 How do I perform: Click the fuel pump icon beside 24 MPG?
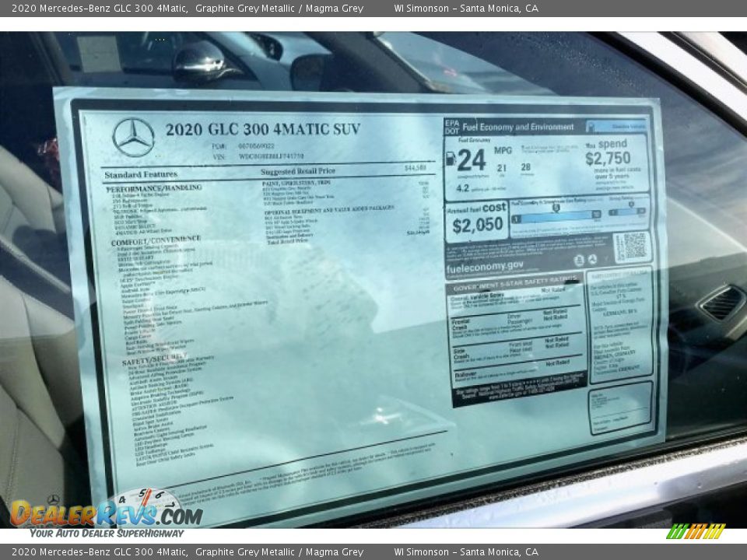(x=450, y=159)
